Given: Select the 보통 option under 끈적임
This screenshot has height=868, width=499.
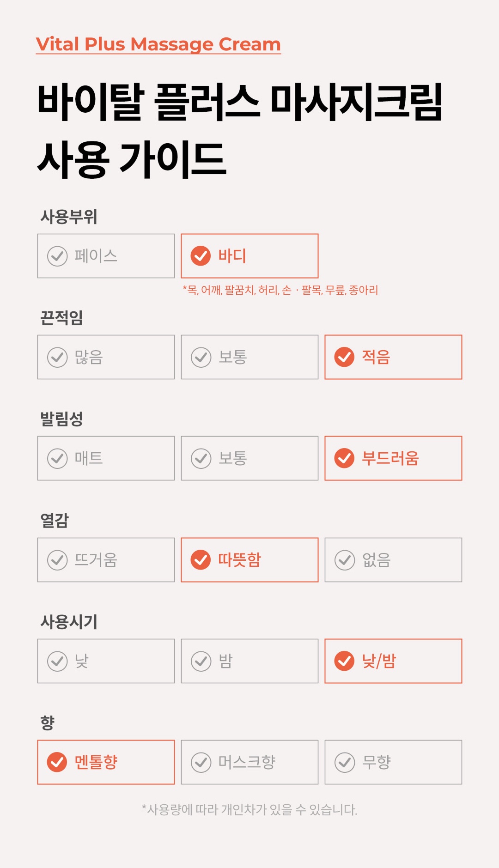Looking at the screenshot, I should (x=249, y=357).
